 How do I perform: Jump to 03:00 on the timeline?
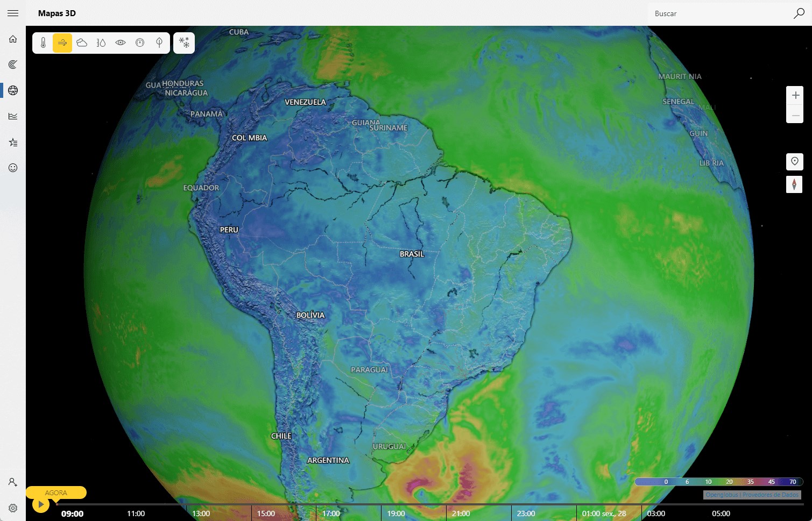656,513
